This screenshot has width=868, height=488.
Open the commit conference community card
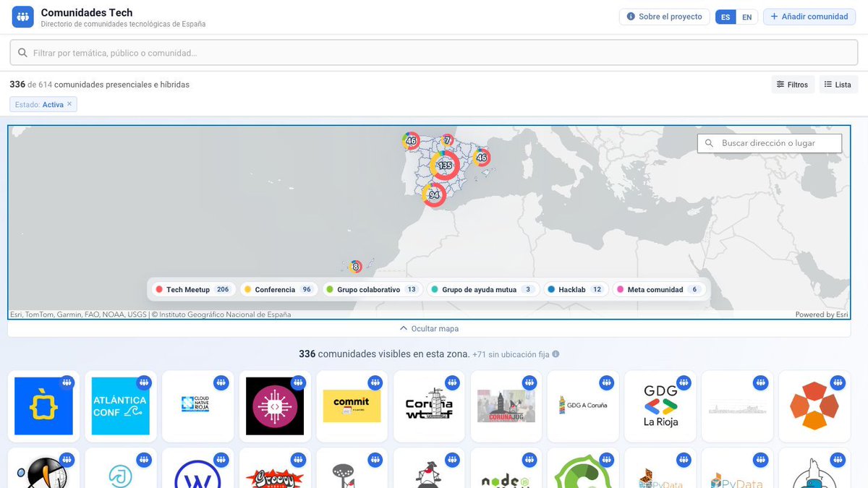click(x=352, y=406)
